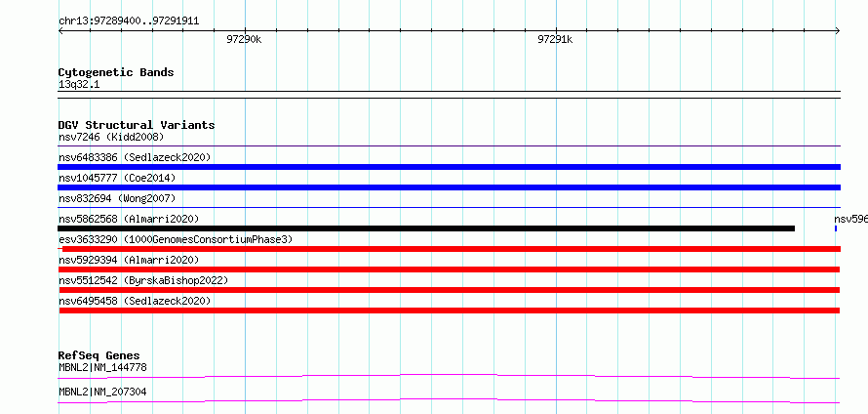The image size is (868, 414).
Task: Click the cytogenetic band 13q32.1 bar
Action: pyautogui.click(x=449, y=95)
